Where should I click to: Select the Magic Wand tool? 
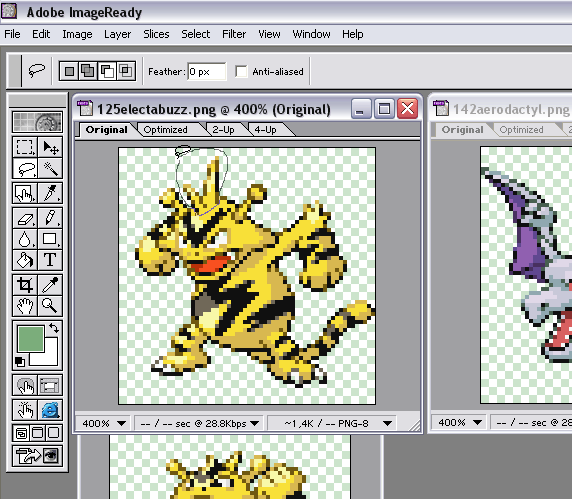50,168
